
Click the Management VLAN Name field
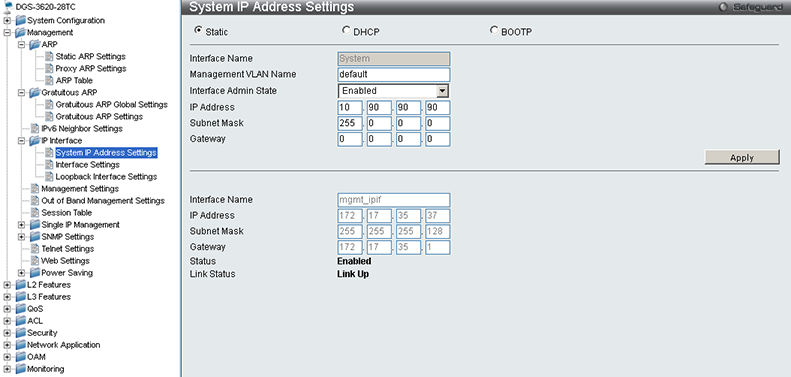[x=393, y=74]
